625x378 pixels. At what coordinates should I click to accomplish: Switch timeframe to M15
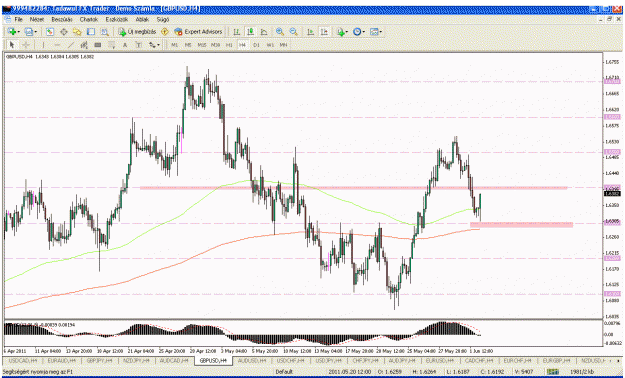[x=202, y=45]
